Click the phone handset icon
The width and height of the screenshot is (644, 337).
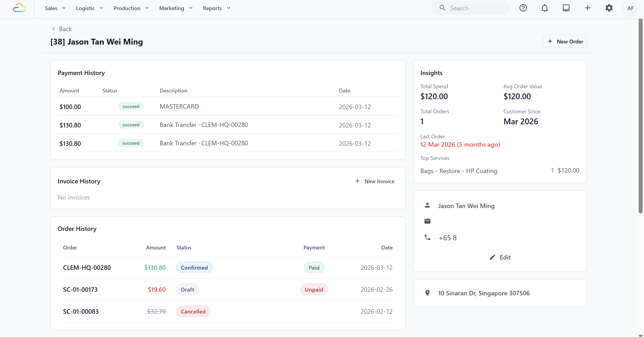[x=427, y=237]
